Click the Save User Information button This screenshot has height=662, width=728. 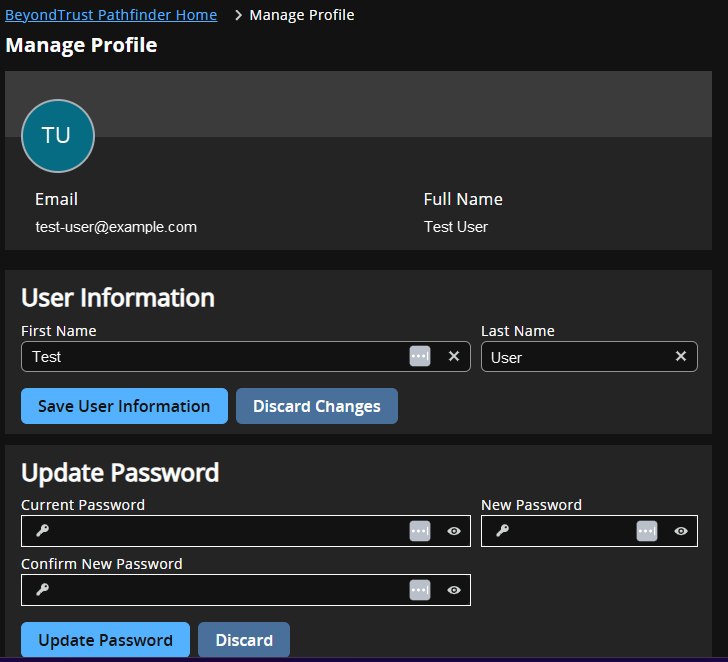(124, 406)
